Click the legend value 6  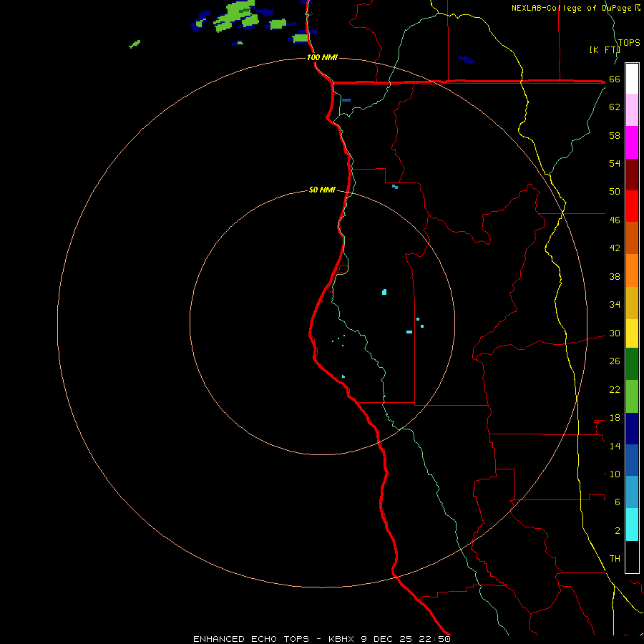pos(618,502)
